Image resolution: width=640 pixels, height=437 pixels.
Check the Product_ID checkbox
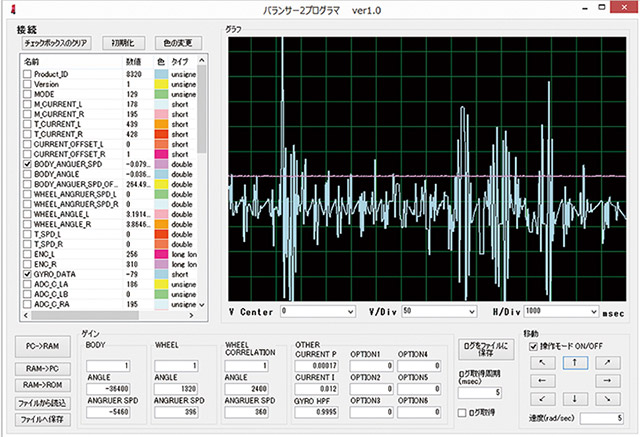click(x=27, y=74)
